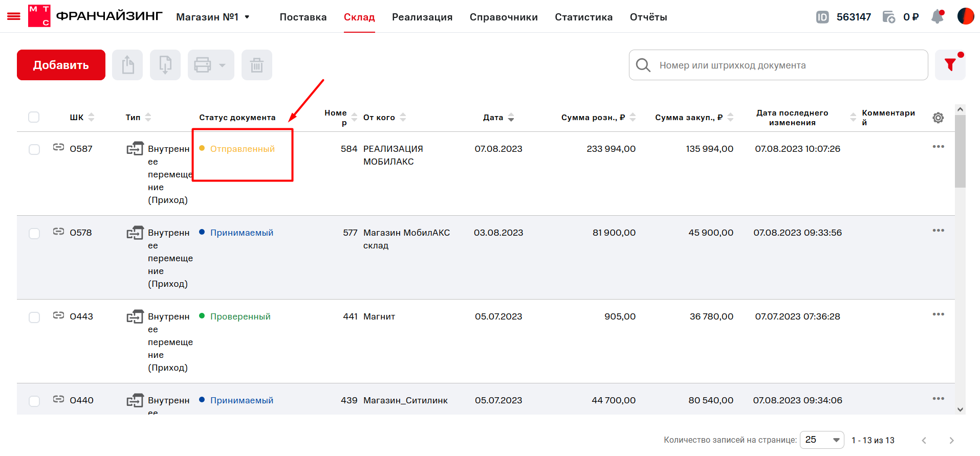Sort by Дата column
980x456 pixels.
click(x=511, y=117)
